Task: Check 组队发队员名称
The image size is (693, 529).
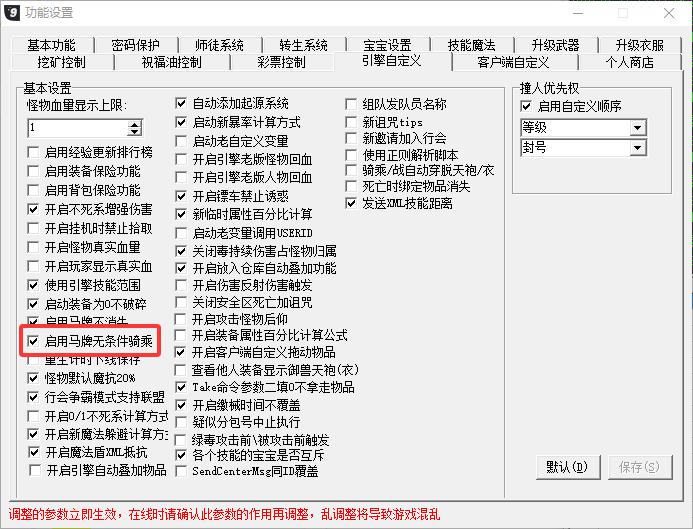Action: (351, 104)
